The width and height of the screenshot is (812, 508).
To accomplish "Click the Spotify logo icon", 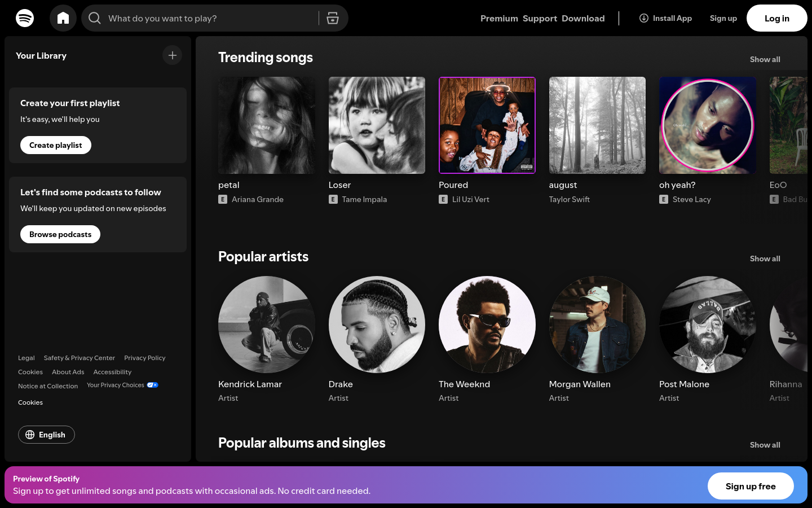I will click(25, 18).
